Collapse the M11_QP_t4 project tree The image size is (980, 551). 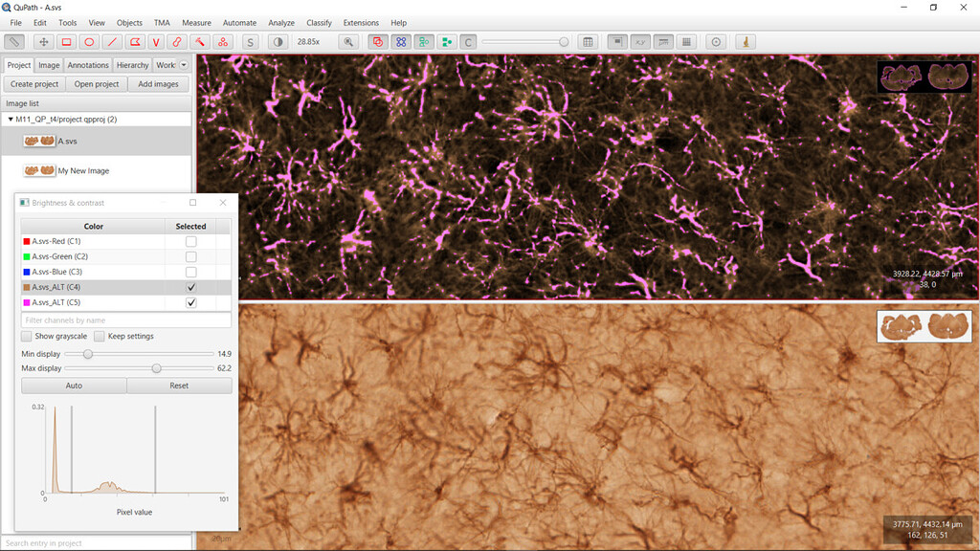coord(10,120)
